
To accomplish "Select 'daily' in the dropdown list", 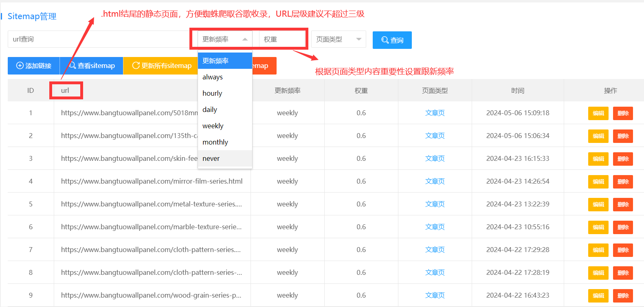I will point(210,110).
